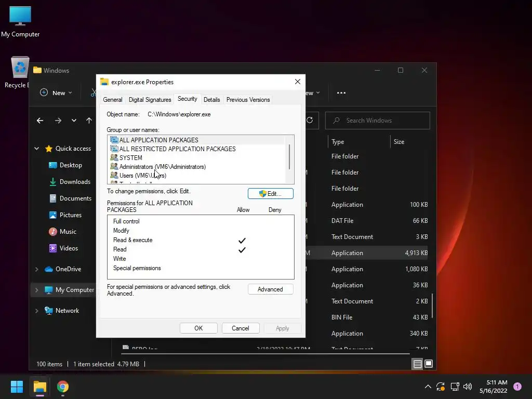This screenshot has height=399, width=532.
Task: Select the 4,913 KB Application row
Action: (x=366, y=253)
